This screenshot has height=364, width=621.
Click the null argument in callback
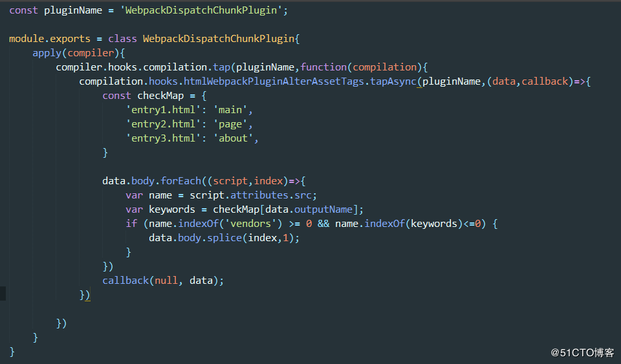[166, 281]
